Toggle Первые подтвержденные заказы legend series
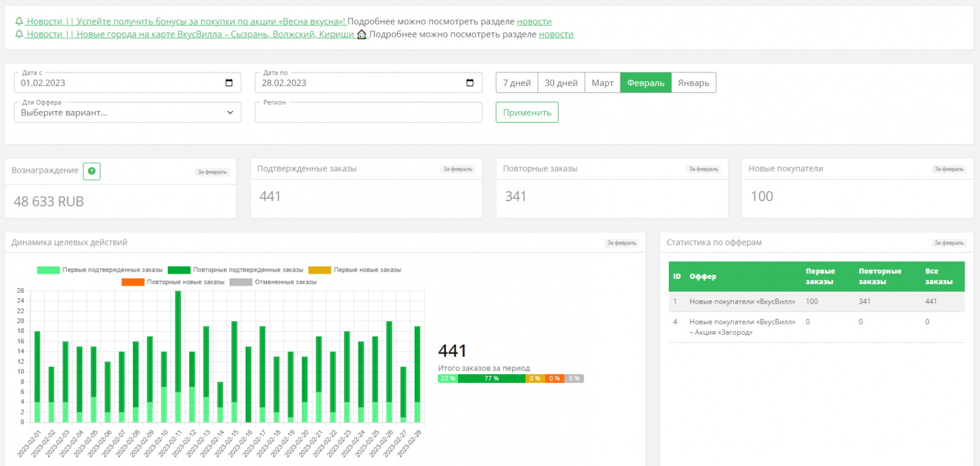 click(100, 270)
